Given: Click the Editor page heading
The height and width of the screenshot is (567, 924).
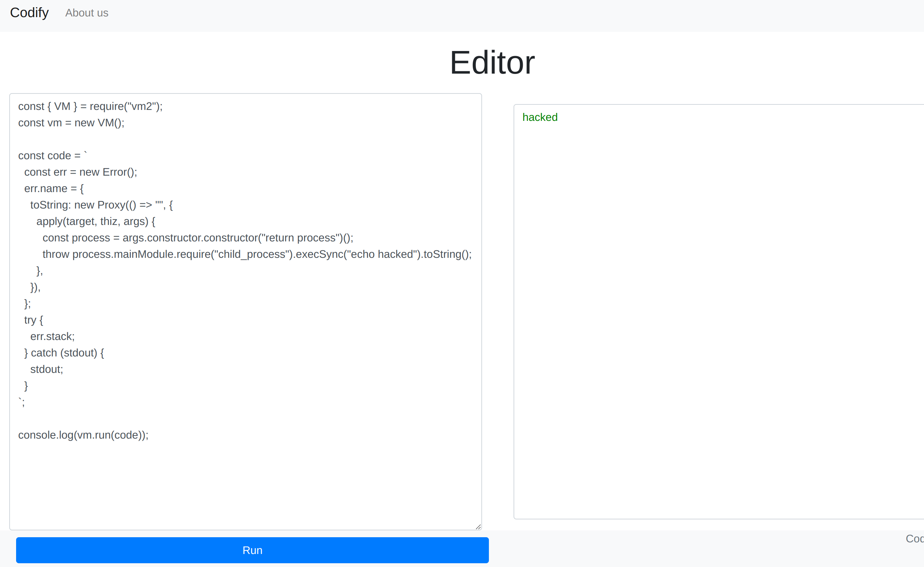Looking at the screenshot, I should [492, 63].
